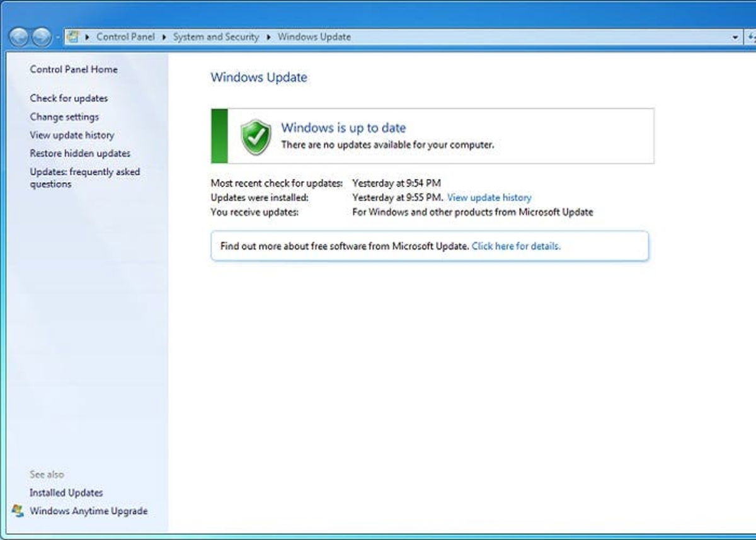Image resolution: width=756 pixels, height=540 pixels.
Task: Open View update history in the sidebar
Action: (x=72, y=135)
